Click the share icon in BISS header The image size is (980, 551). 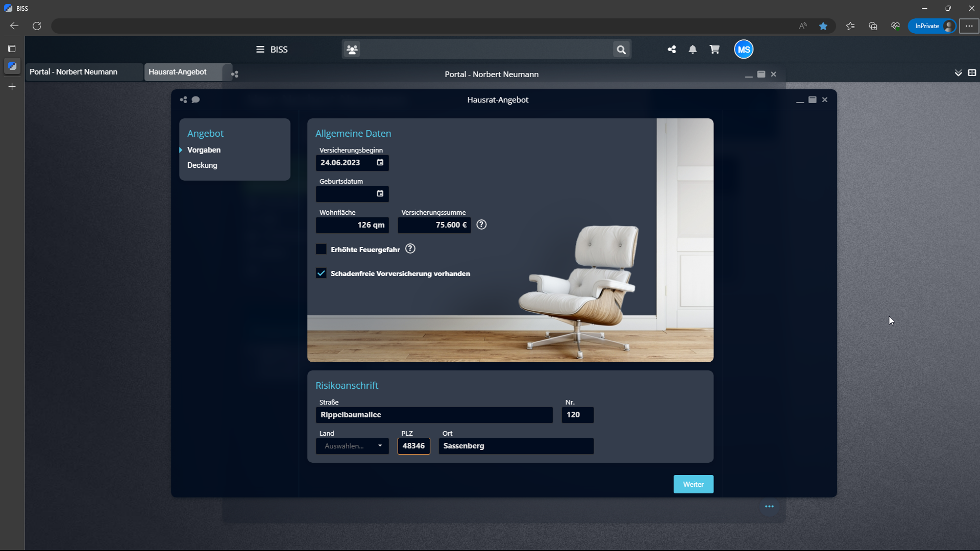pos(672,49)
